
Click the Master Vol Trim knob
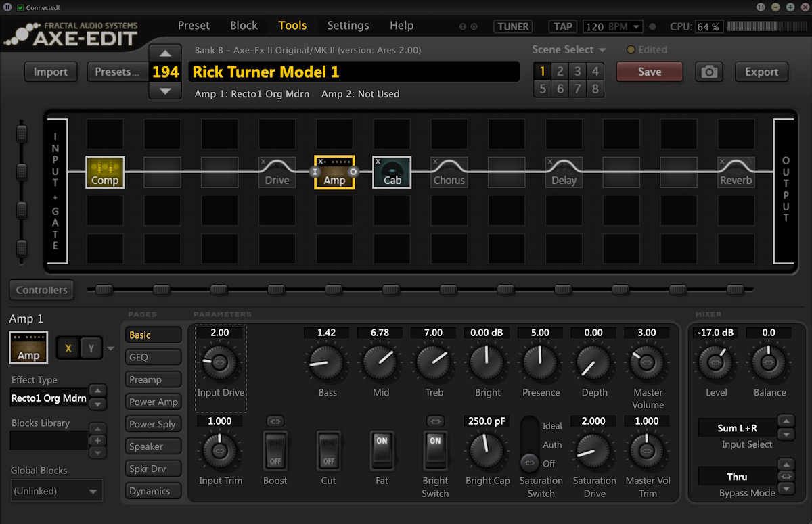tap(648, 451)
